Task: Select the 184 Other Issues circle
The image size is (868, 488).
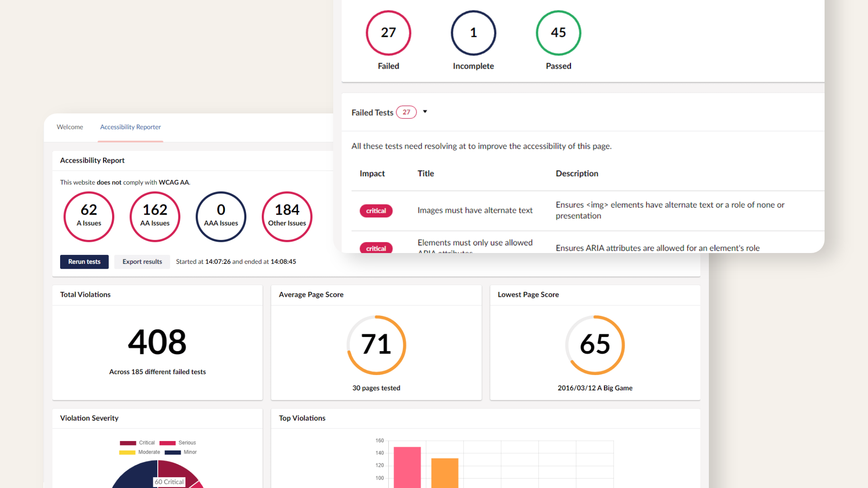Action: tap(287, 216)
